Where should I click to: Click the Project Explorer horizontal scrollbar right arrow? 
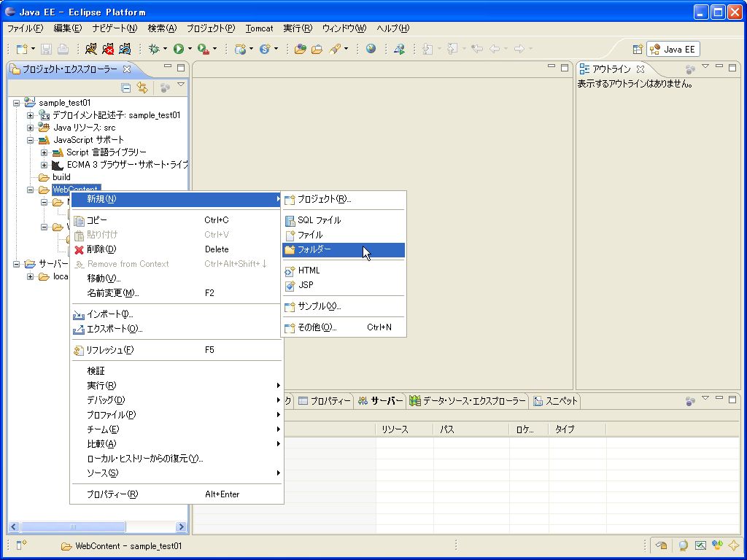point(181,526)
